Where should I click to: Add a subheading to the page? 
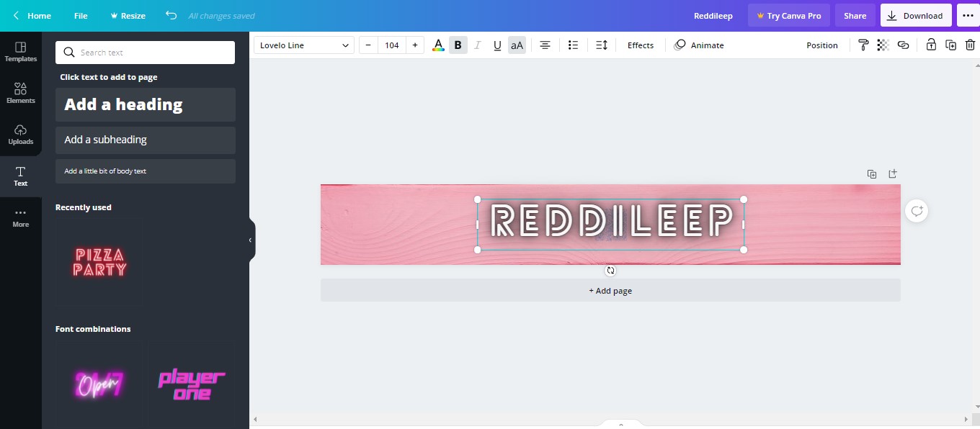click(145, 140)
